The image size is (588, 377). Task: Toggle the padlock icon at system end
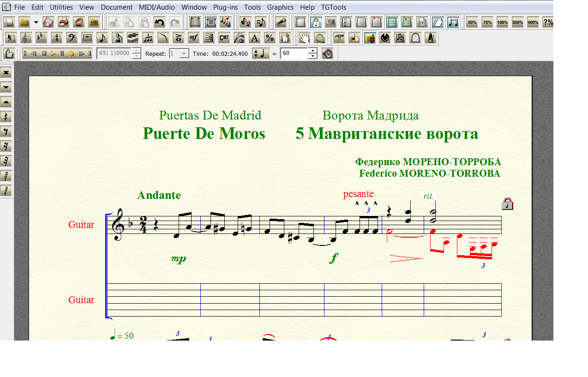[x=507, y=203]
